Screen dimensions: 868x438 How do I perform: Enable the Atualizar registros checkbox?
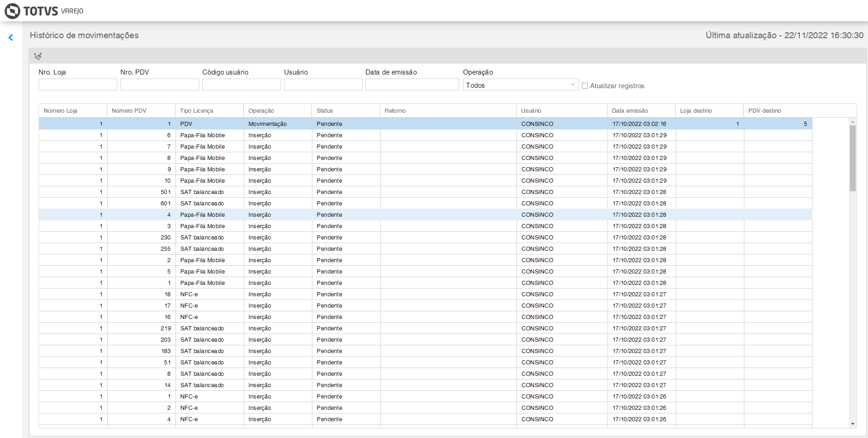[x=585, y=86]
